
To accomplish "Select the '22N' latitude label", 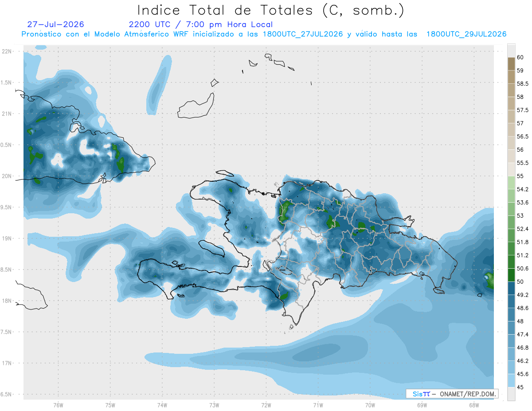I will pyautogui.click(x=7, y=51).
